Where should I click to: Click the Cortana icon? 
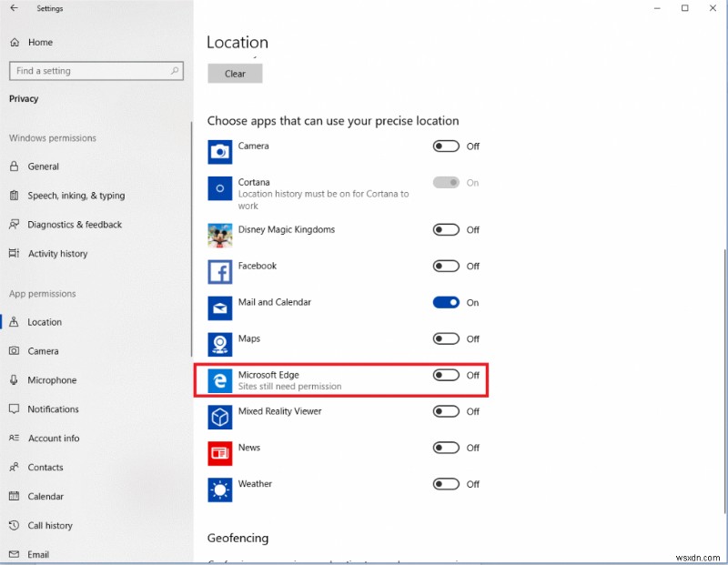218,188
